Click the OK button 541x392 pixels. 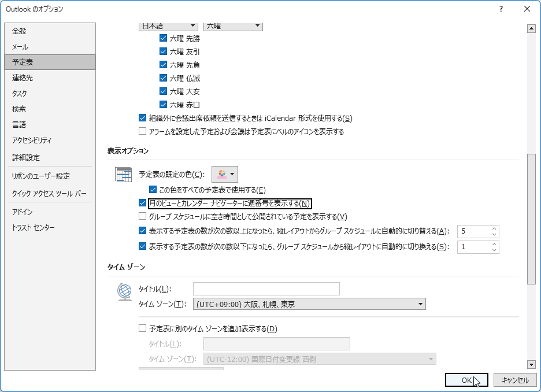[466, 380]
